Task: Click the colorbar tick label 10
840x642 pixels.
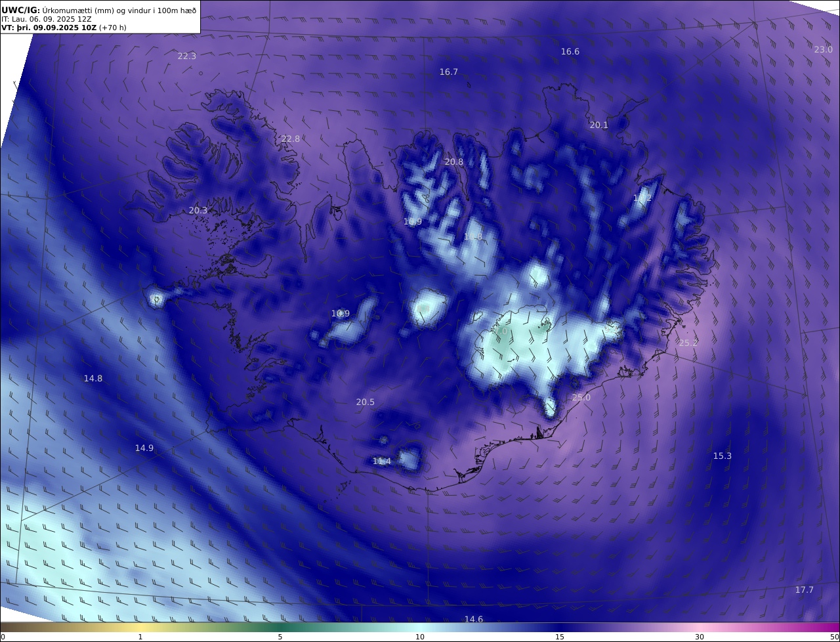Action: coord(420,637)
